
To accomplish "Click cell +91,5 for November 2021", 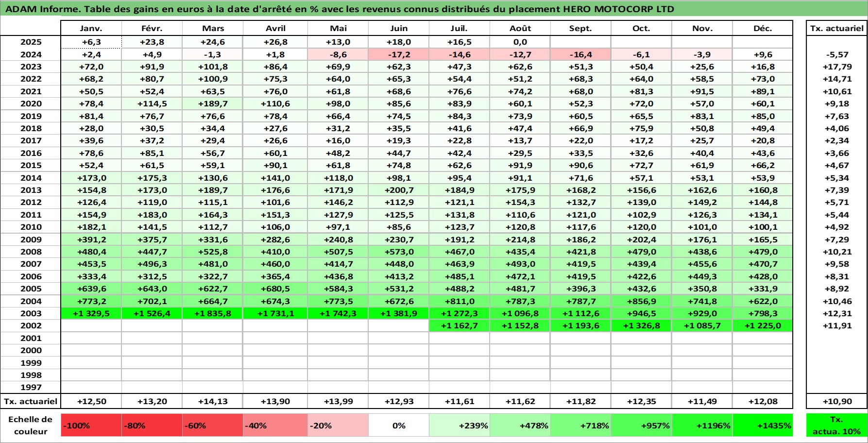I will tap(702, 91).
